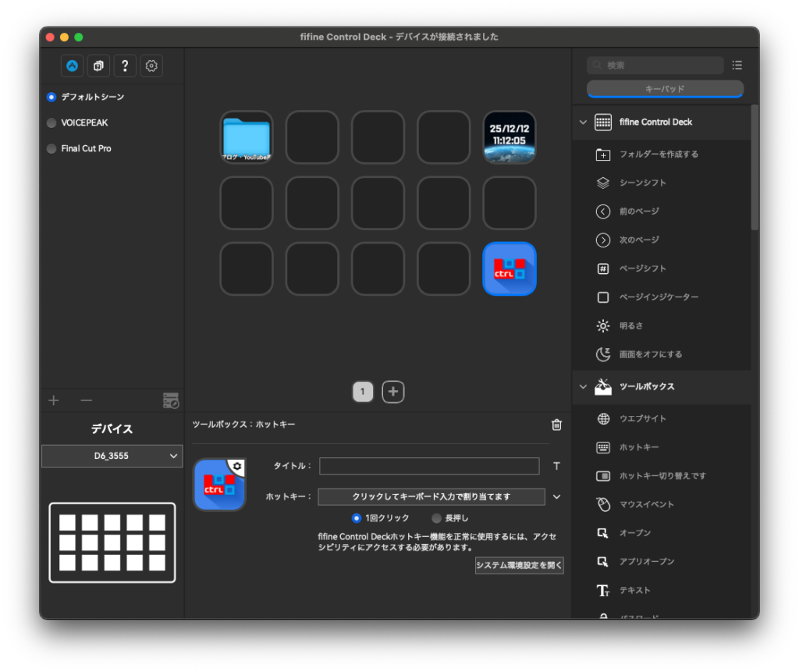Click the システム環境設定を開く button

[x=519, y=565]
